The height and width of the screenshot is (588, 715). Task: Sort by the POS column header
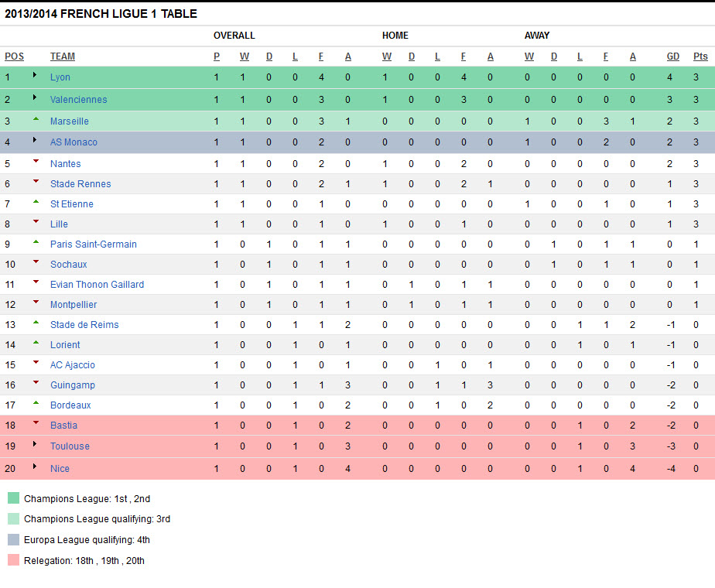click(14, 56)
